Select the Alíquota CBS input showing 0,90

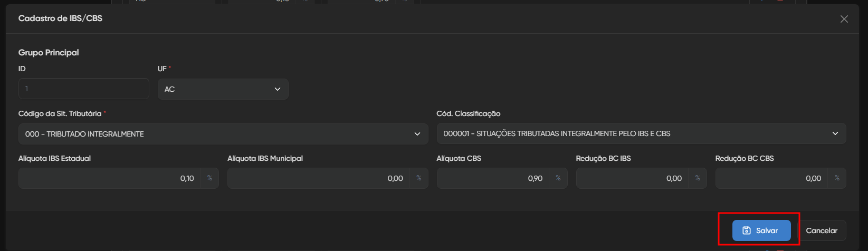pos(493,178)
